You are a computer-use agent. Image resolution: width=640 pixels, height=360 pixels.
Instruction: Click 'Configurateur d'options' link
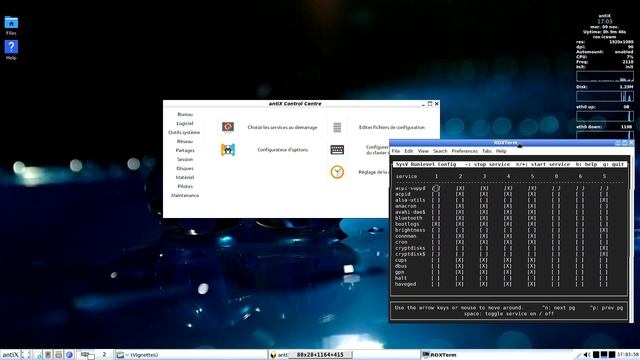click(282, 150)
